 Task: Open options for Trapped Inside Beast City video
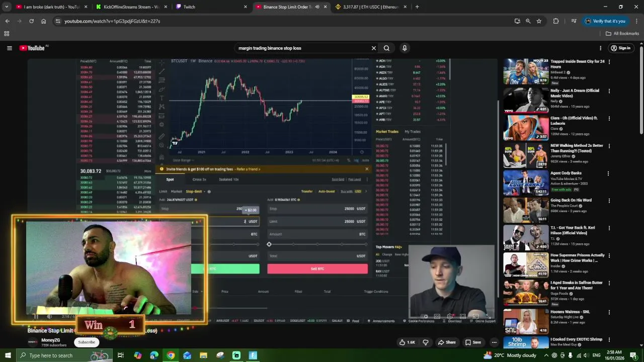(x=609, y=62)
